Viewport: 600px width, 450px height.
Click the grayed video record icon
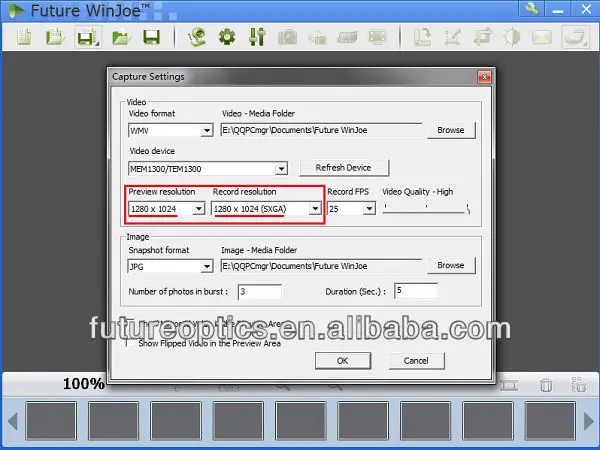pos(347,37)
